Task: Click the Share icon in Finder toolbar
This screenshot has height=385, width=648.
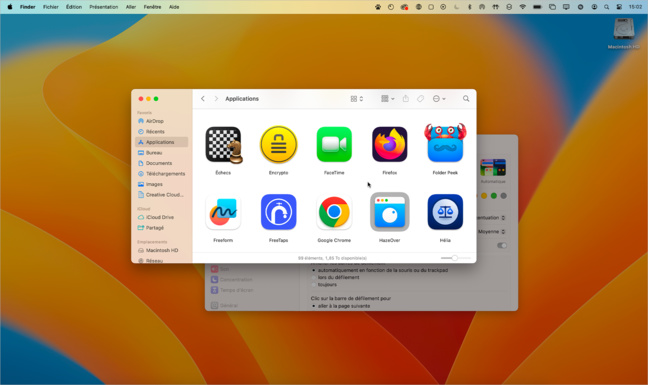Action: [406, 98]
